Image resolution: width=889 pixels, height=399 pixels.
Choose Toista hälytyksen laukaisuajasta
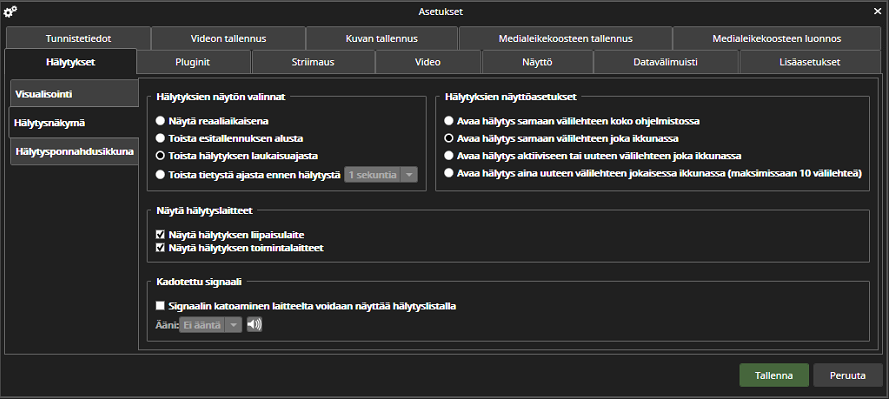point(160,155)
